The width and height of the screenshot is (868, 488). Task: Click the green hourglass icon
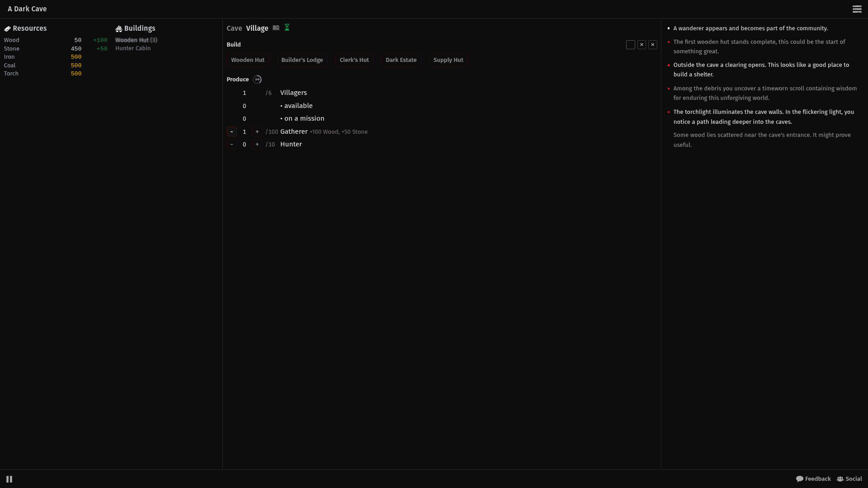(287, 28)
